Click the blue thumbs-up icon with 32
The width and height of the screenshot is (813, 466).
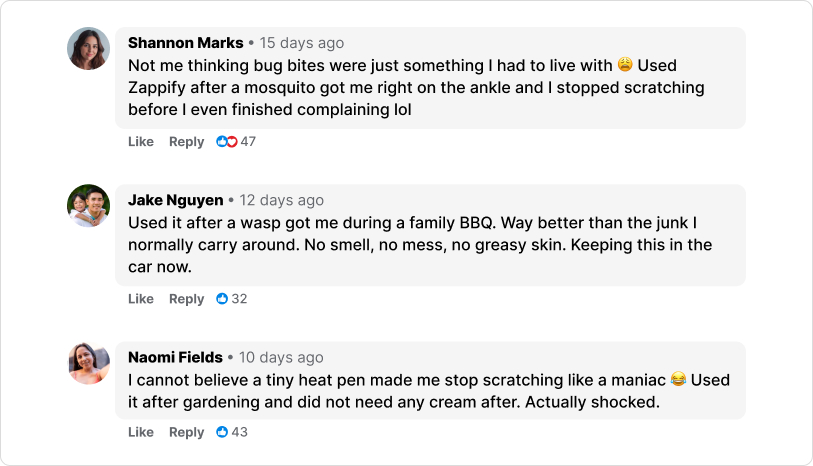[222, 299]
